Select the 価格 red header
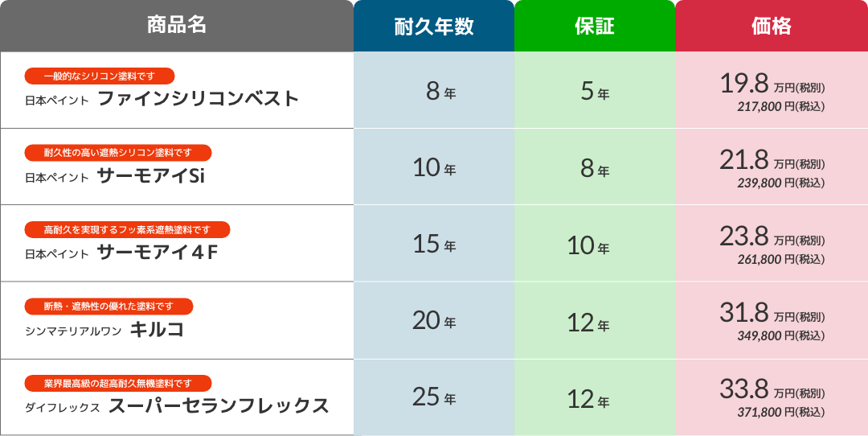Image resolution: width=868 pixels, height=436 pixels. point(771,26)
